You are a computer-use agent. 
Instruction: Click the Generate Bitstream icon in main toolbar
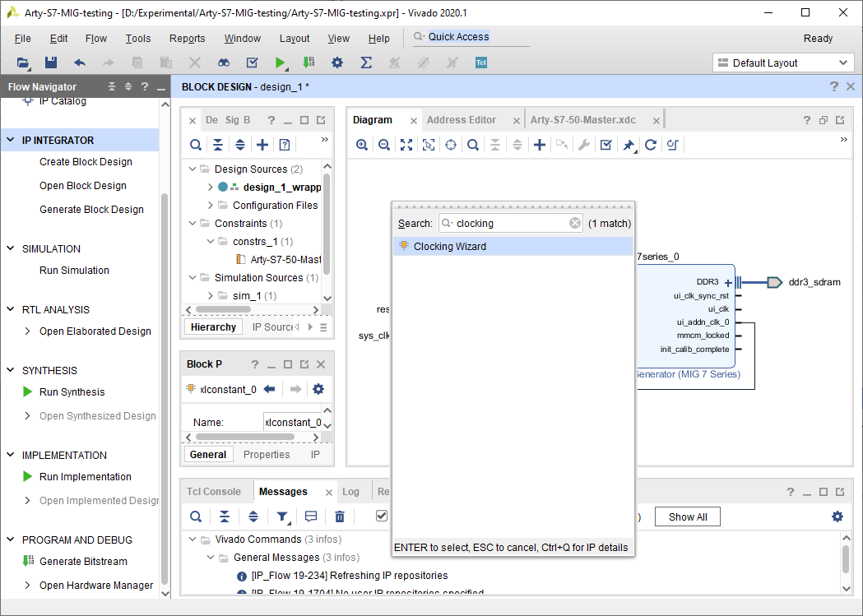click(309, 63)
